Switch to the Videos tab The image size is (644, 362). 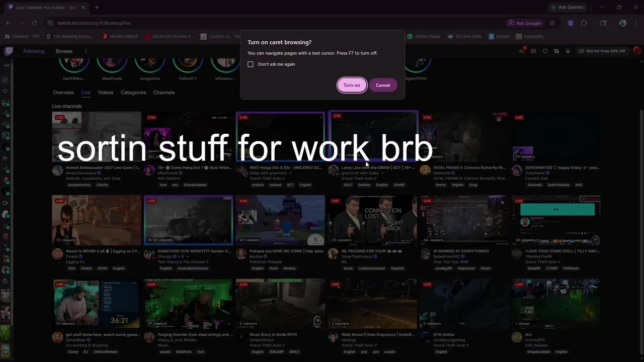(x=106, y=93)
